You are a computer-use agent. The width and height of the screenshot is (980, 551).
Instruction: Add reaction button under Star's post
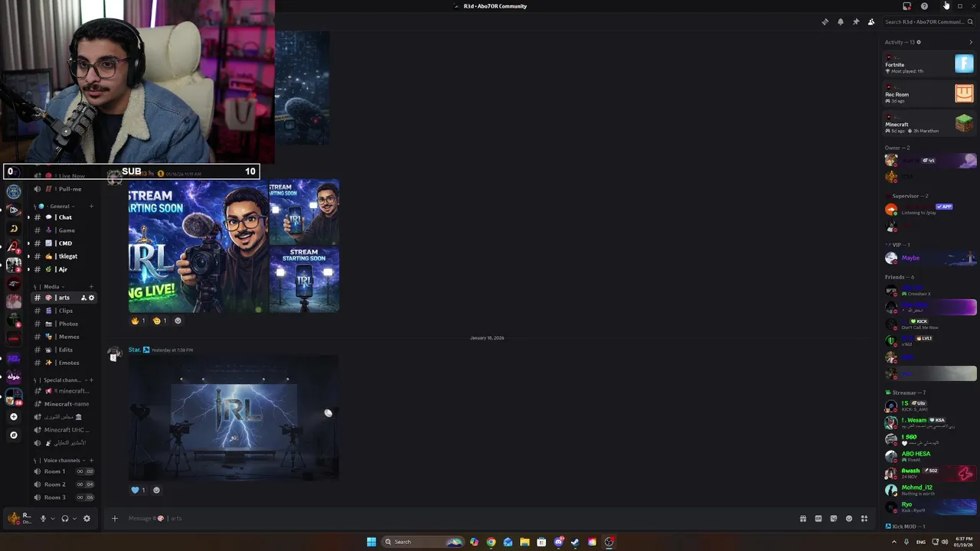(157, 490)
